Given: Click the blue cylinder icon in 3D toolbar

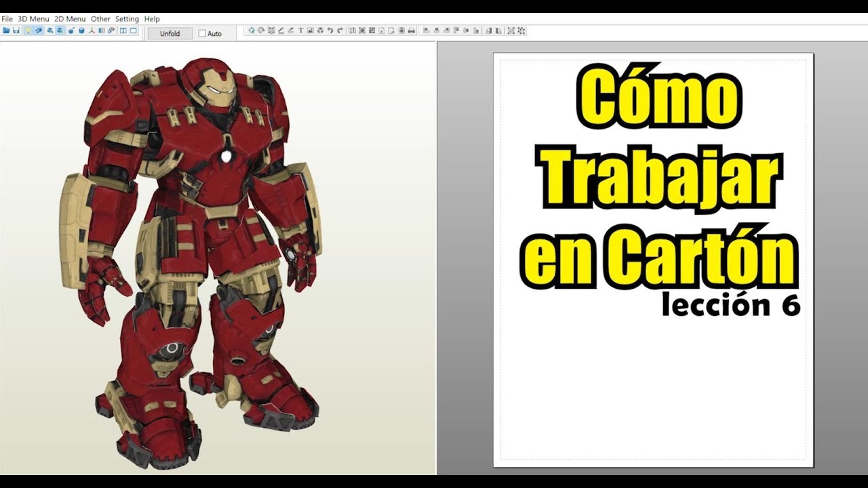Looking at the screenshot, I should point(81,30).
